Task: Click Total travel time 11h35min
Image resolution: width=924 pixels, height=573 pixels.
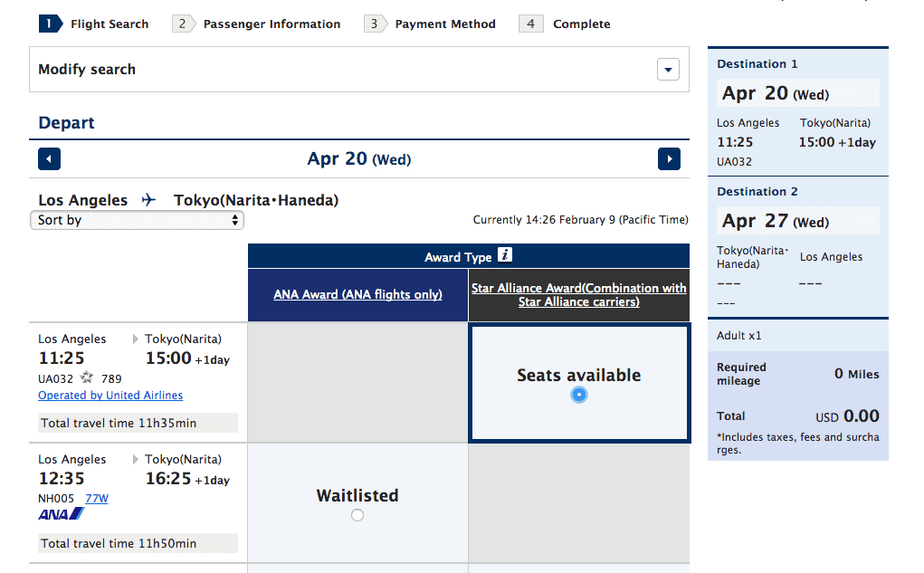Action: pyautogui.click(x=138, y=423)
